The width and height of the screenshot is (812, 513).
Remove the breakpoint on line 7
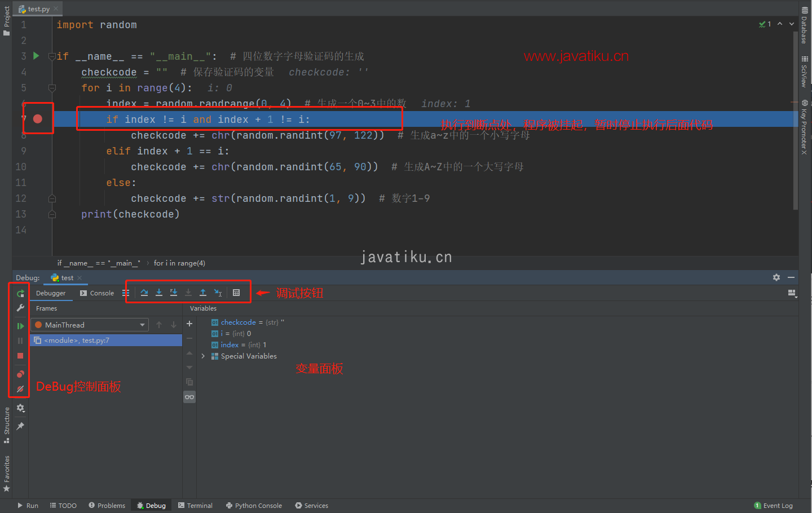[x=38, y=119]
